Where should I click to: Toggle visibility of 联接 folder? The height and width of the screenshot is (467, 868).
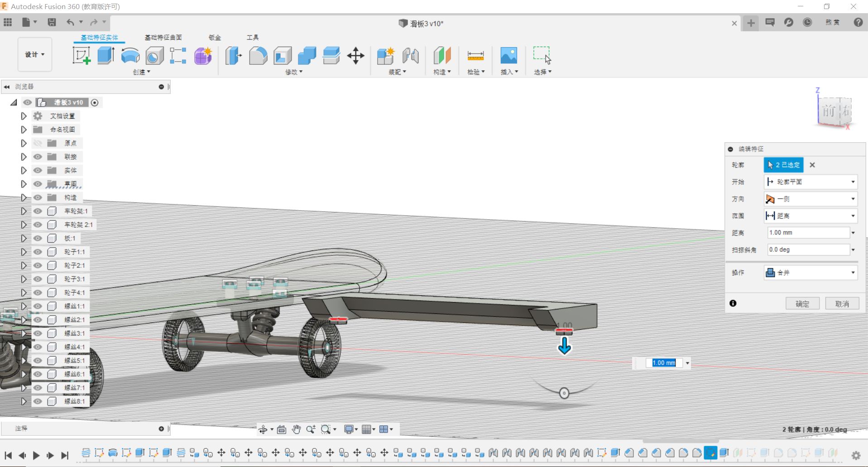point(38,157)
